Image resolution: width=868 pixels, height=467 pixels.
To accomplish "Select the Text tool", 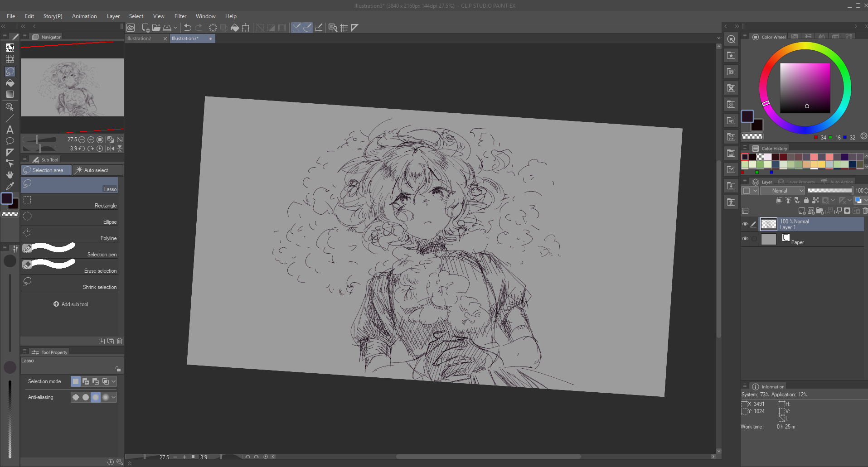I will tap(10, 130).
